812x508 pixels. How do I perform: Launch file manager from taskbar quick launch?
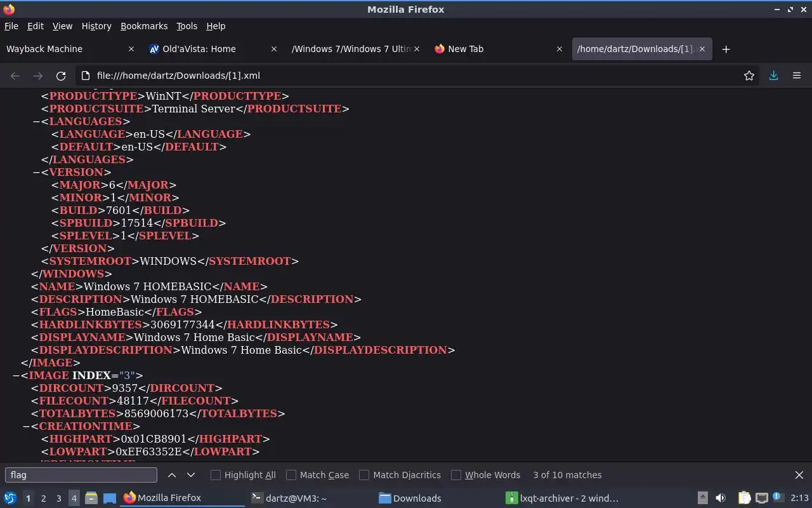(91, 498)
